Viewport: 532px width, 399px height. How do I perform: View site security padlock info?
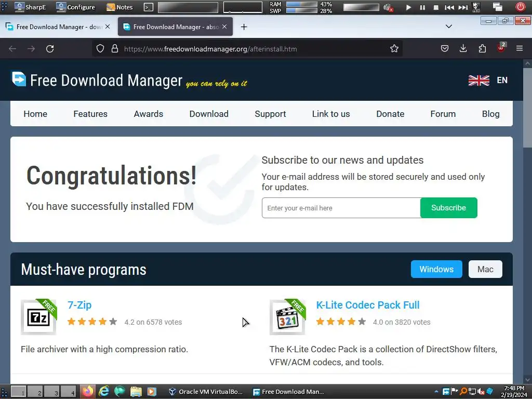tap(115, 48)
